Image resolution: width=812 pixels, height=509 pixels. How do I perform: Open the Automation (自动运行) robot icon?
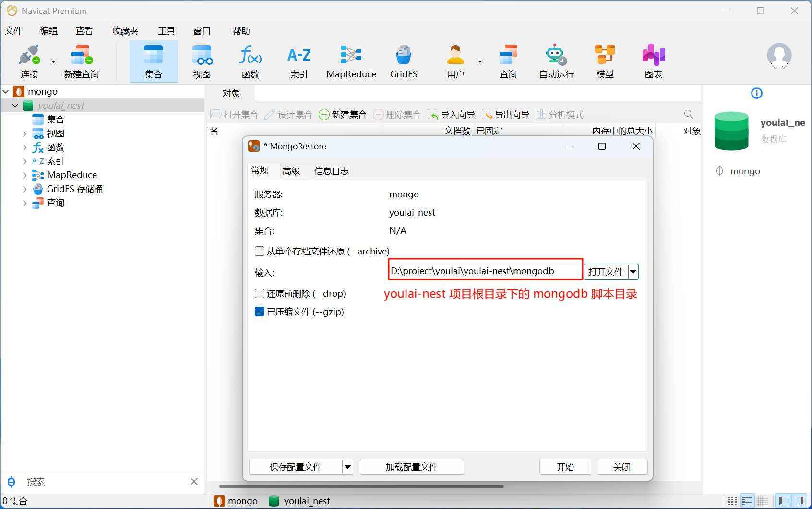pos(557,61)
